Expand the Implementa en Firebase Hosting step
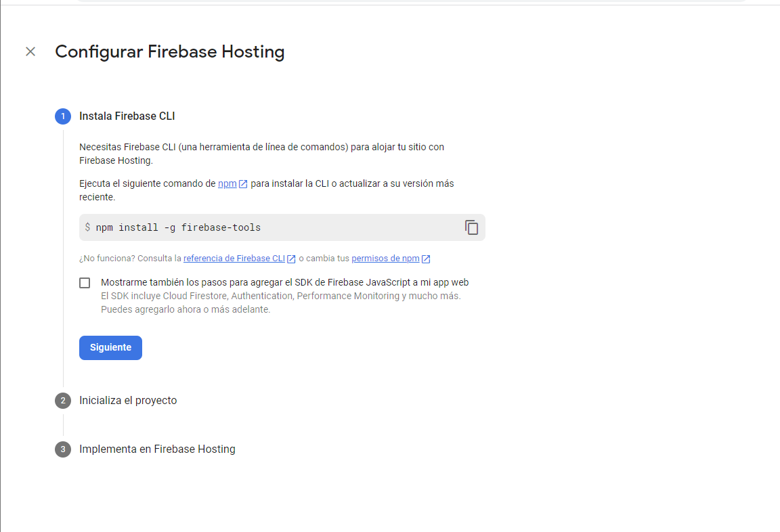This screenshot has height=532, width=780. tap(157, 449)
